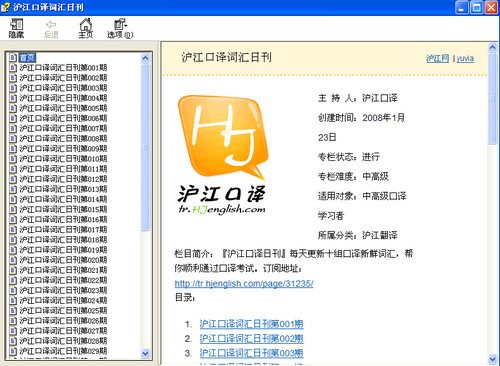Click the page icon beside 第026期
Image resolution: width=500 pixels, height=366 pixels.
pyautogui.click(x=13, y=320)
